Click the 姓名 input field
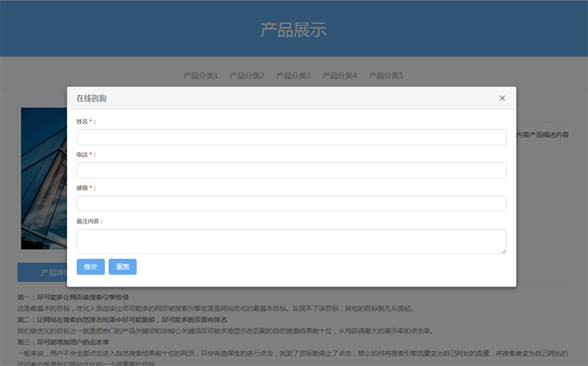 pos(291,137)
